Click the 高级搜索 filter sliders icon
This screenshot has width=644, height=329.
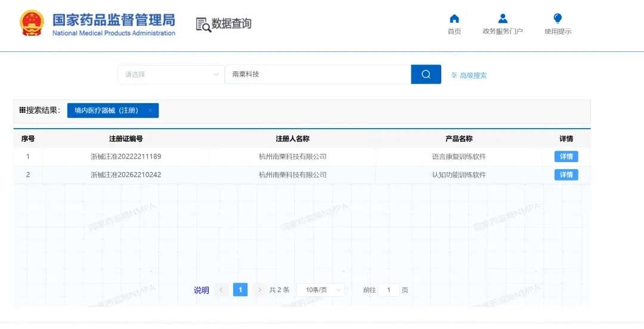click(x=454, y=75)
